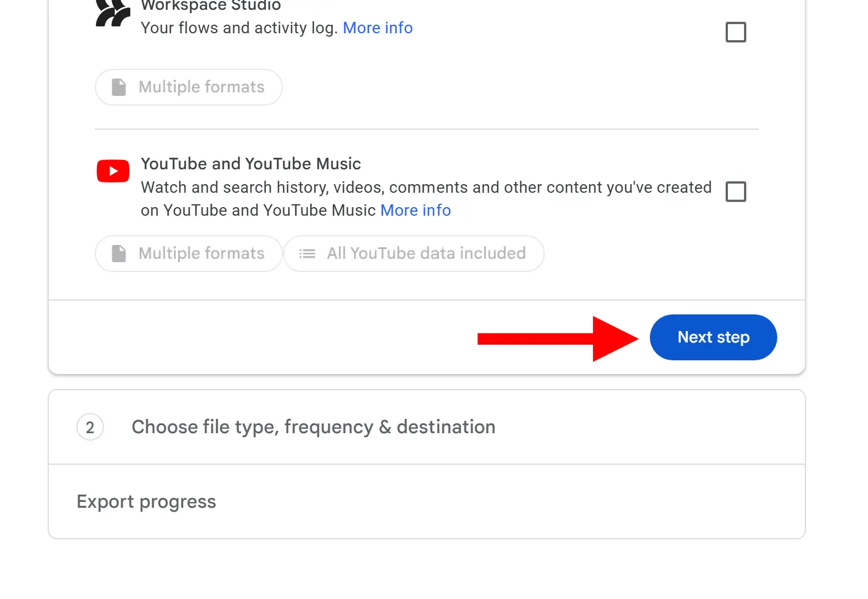Open the Export progress section
The height and width of the screenshot is (599, 868).
click(x=146, y=502)
